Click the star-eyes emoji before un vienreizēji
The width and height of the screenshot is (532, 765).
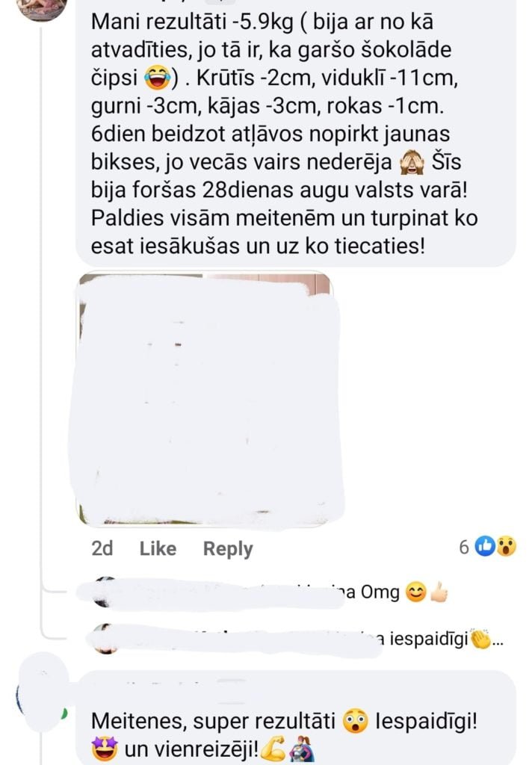104,749
